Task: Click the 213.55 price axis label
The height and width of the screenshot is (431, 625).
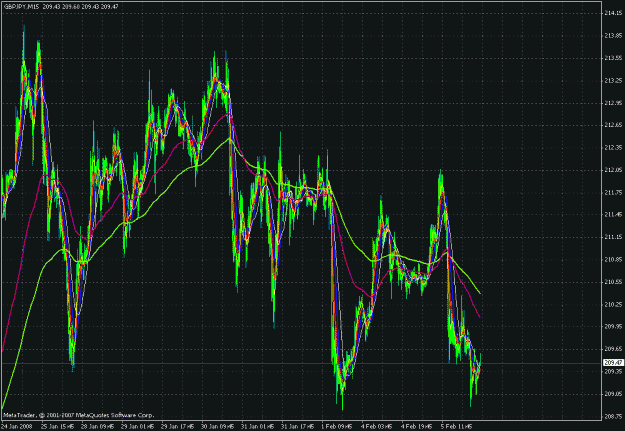Action: pyautogui.click(x=613, y=58)
